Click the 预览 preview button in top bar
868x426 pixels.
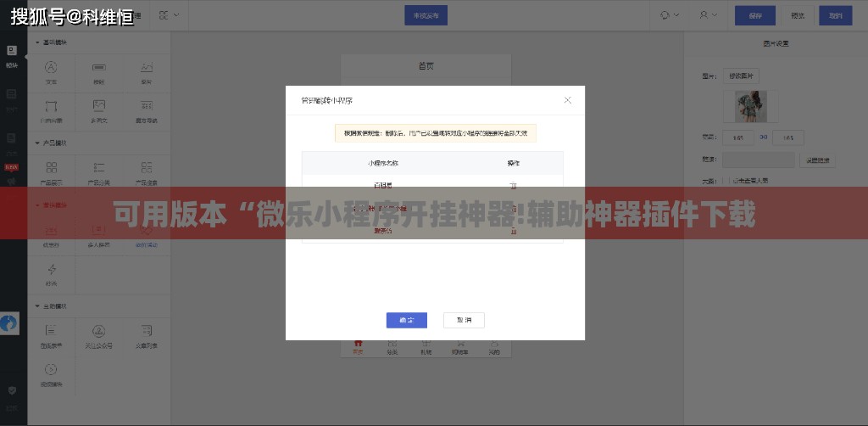click(x=798, y=15)
